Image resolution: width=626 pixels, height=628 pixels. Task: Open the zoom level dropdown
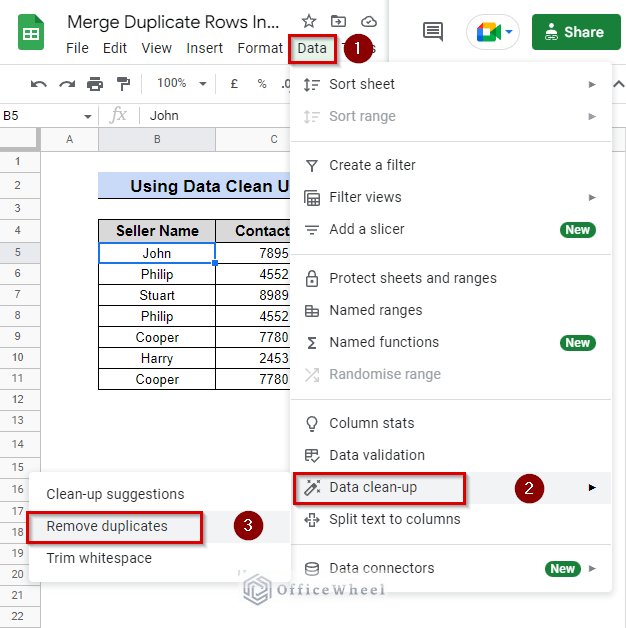point(181,83)
